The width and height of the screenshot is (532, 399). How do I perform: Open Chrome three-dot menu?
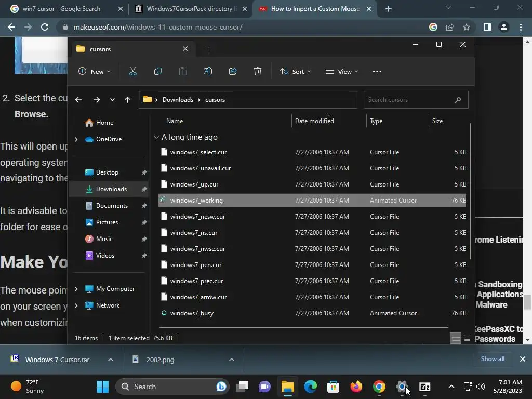tap(521, 27)
